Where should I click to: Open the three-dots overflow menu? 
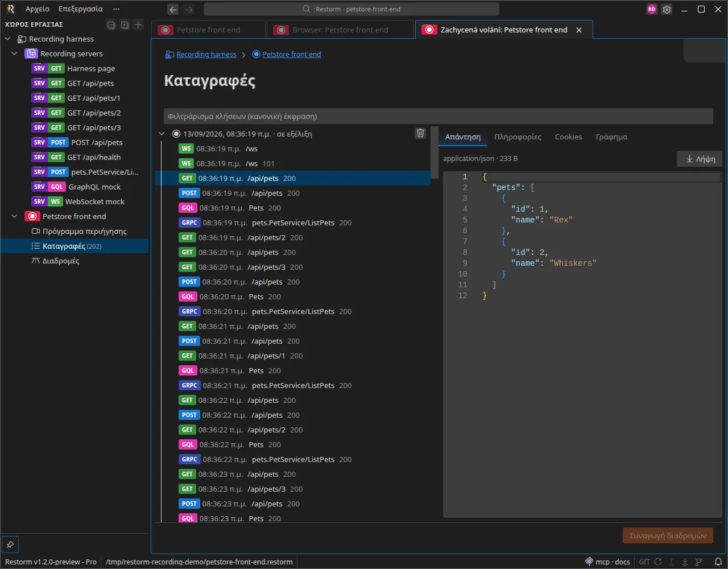click(117, 9)
